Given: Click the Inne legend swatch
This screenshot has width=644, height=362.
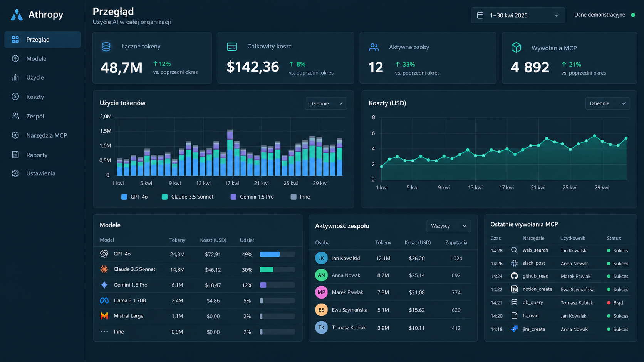Looking at the screenshot, I should click(293, 197).
